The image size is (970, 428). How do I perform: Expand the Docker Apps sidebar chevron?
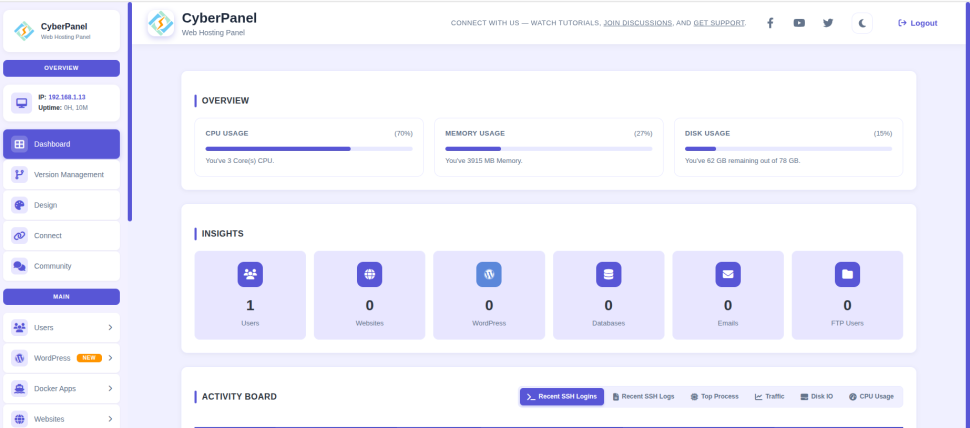(110, 388)
